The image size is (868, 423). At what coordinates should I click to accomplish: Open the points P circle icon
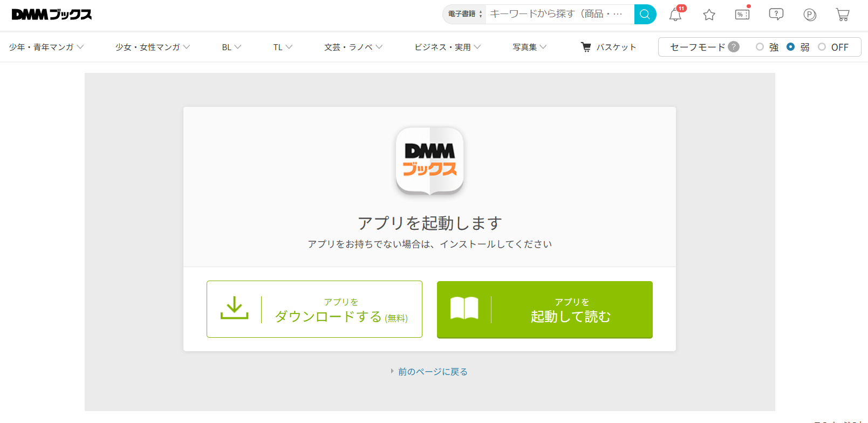coord(810,15)
